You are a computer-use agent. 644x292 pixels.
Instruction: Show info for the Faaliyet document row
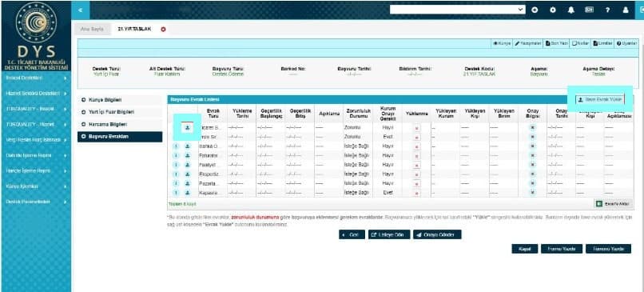pyautogui.click(x=176, y=165)
